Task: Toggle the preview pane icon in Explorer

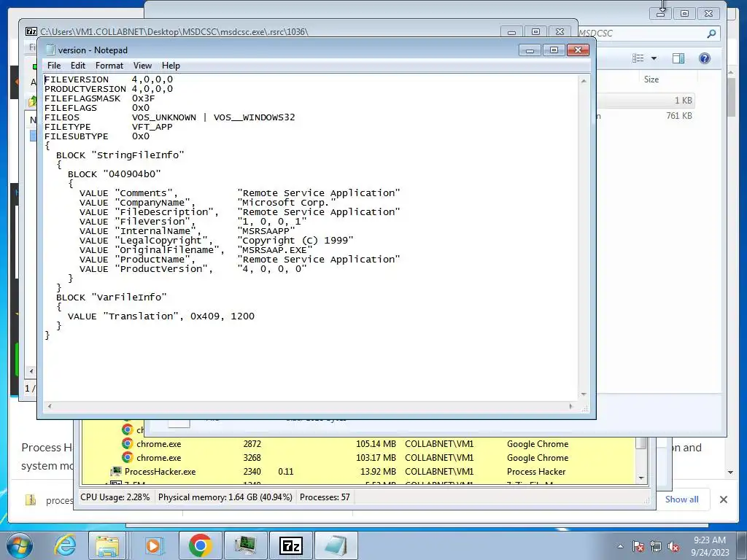Action: (x=678, y=58)
